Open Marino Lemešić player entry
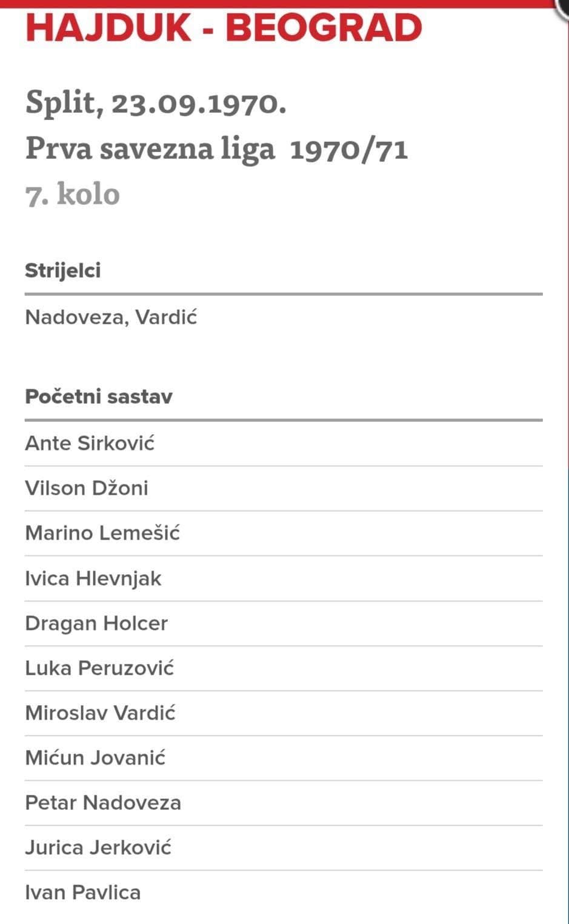The image size is (569, 924). (102, 533)
